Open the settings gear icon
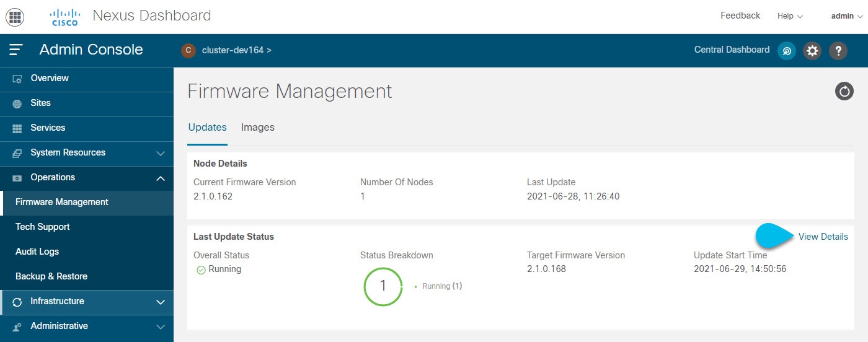 tap(812, 51)
